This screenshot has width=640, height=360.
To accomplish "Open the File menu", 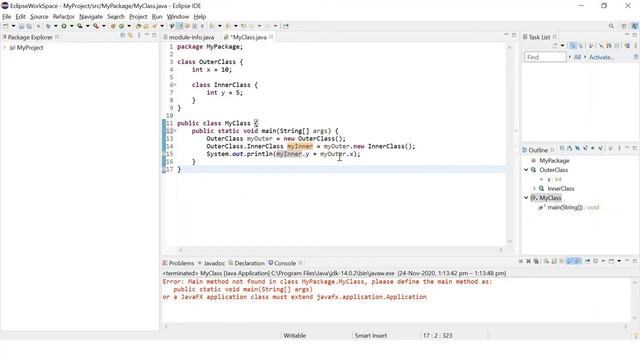I will pos(7,17).
